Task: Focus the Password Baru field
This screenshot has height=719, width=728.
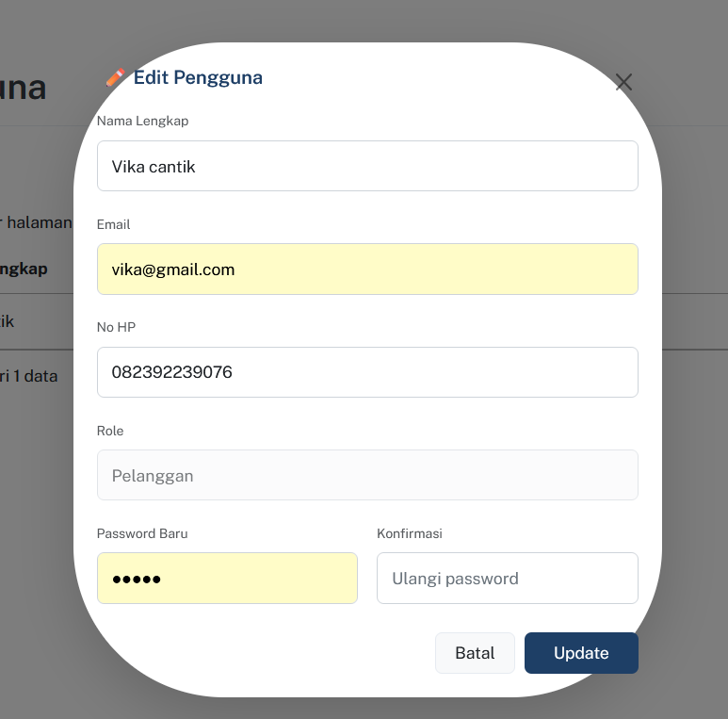Action: click(x=227, y=578)
